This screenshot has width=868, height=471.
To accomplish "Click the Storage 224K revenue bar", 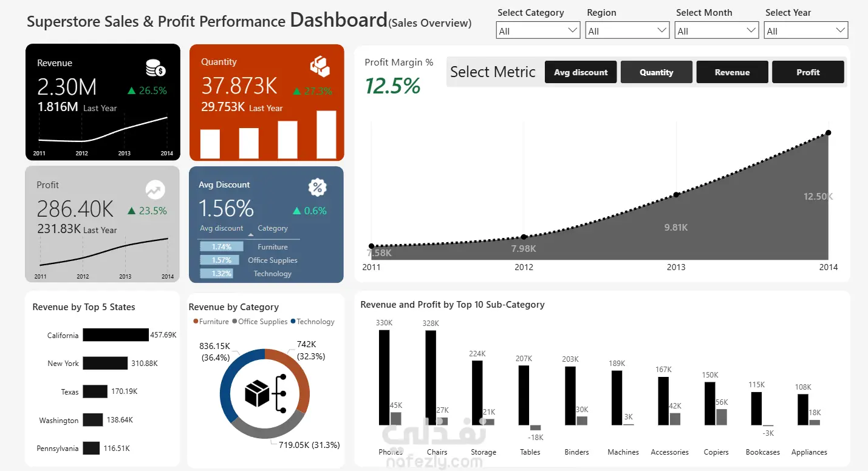I will pos(477,393).
